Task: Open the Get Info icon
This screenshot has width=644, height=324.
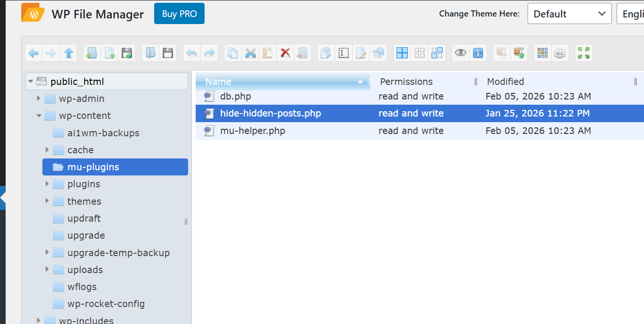Action: 478,53
